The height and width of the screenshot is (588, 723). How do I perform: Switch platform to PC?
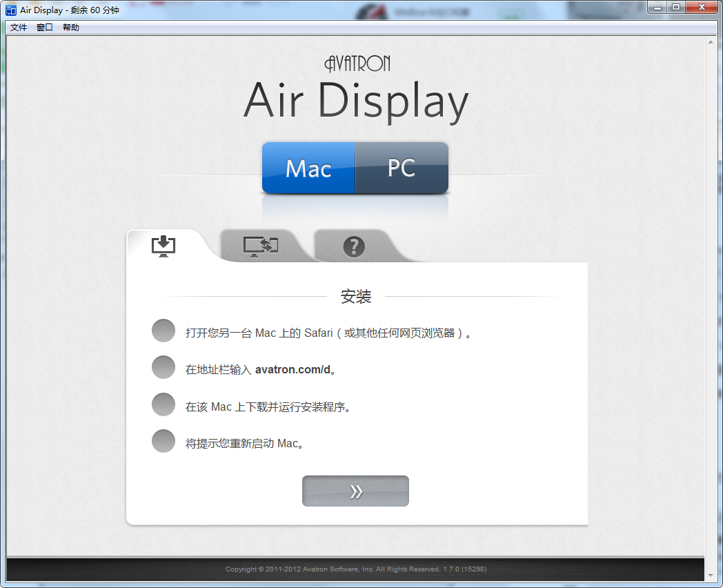coord(402,168)
